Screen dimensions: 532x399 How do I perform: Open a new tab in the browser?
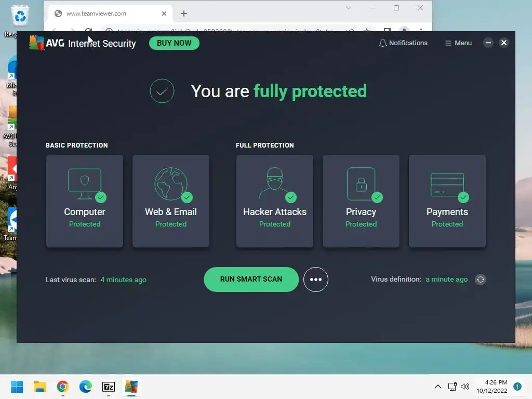(x=184, y=14)
